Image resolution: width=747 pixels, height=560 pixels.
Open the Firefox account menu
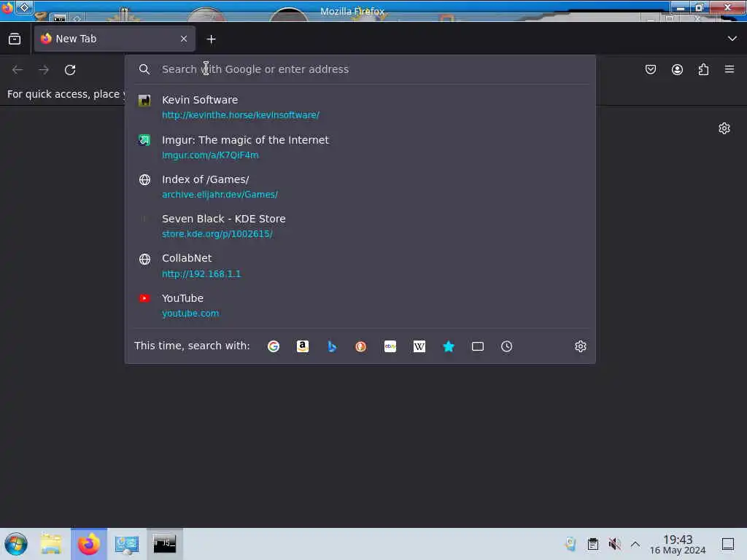pos(677,69)
